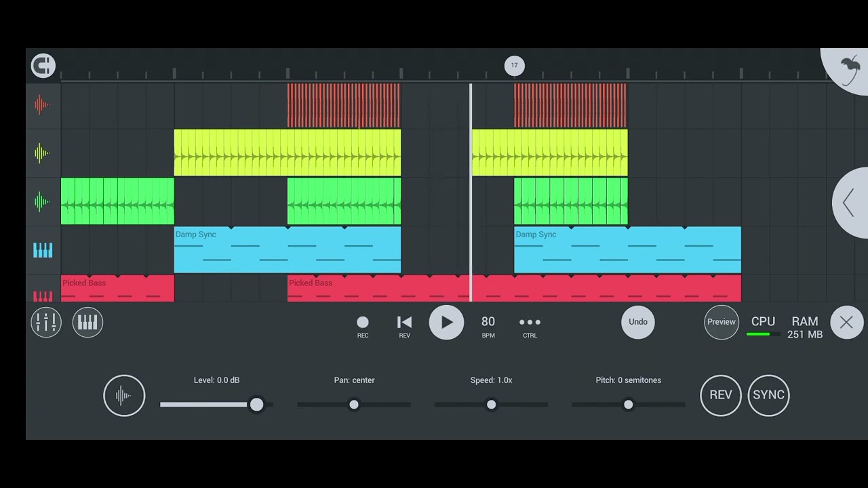Expand the side panel chevron arrow

pos(849,203)
